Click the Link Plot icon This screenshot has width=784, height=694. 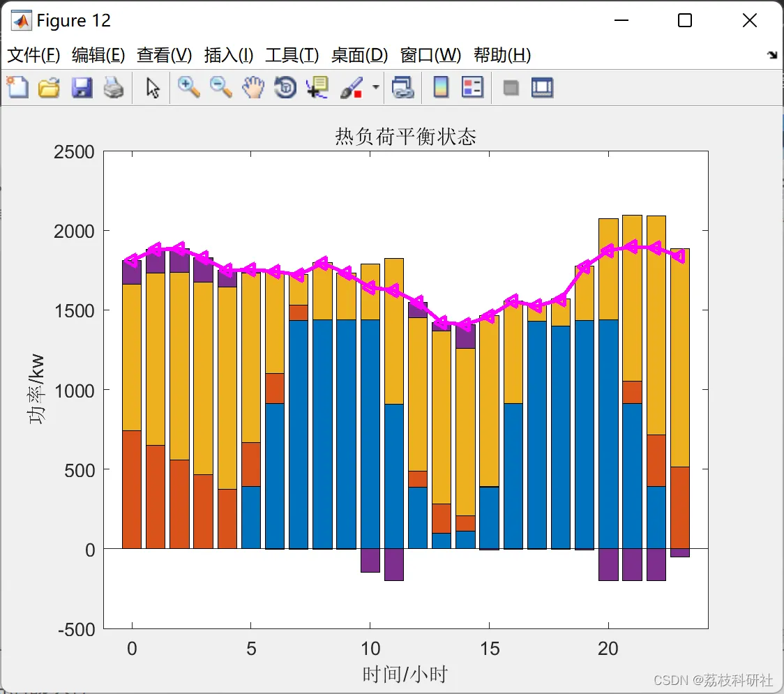click(x=403, y=87)
